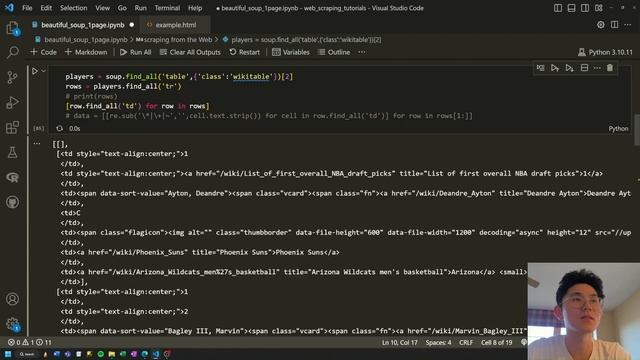Expand the run cell options dropdown arrow

44,71
